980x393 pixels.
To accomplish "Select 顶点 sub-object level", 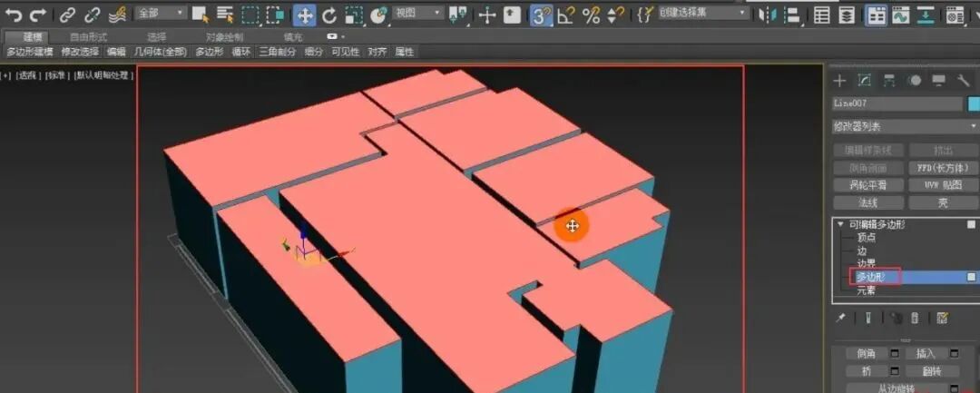I will tap(867, 238).
